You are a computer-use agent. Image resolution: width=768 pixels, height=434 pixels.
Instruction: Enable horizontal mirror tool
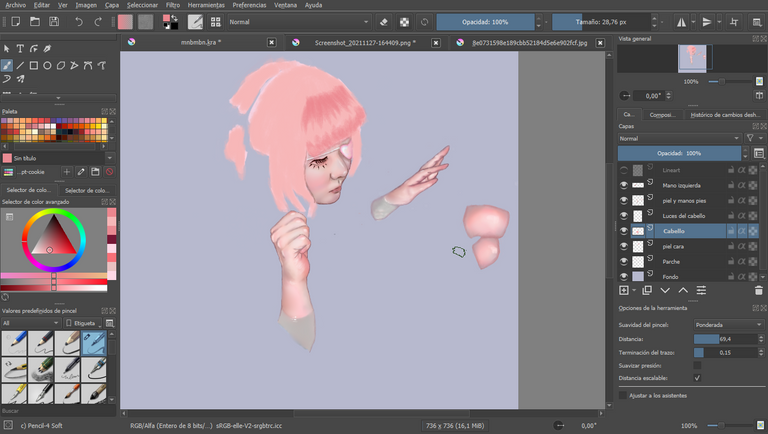click(x=681, y=22)
